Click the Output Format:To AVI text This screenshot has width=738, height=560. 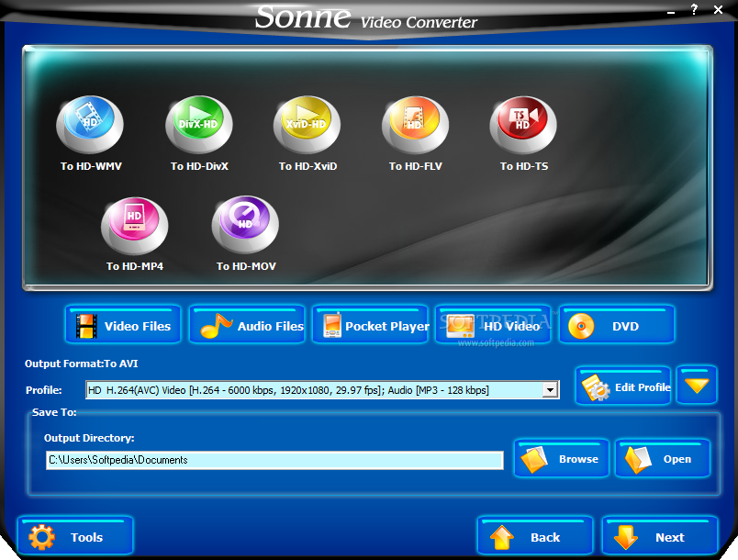click(81, 364)
